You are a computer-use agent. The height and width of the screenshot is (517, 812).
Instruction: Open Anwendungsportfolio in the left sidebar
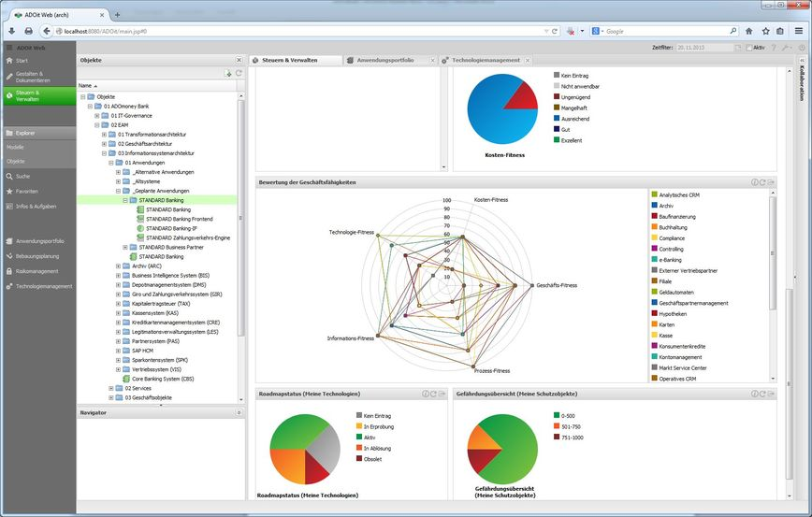(39, 241)
